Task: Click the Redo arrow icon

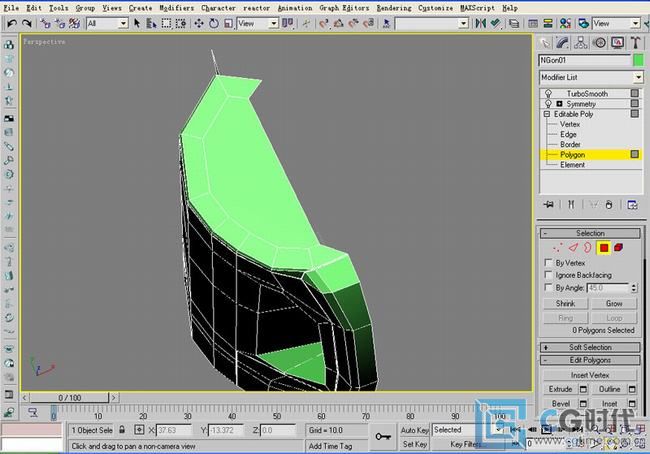Action: pos(27,24)
